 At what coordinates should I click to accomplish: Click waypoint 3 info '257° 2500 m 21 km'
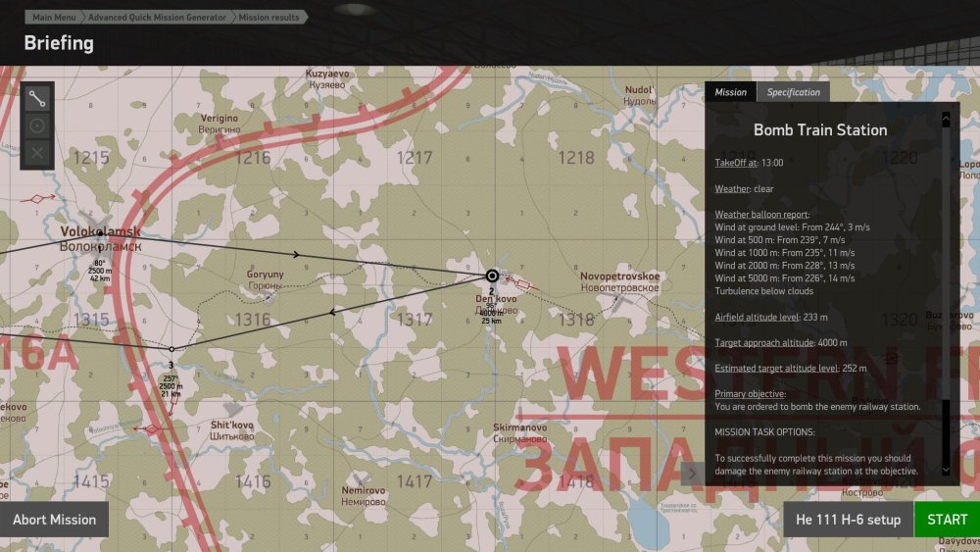(x=171, y=386)
